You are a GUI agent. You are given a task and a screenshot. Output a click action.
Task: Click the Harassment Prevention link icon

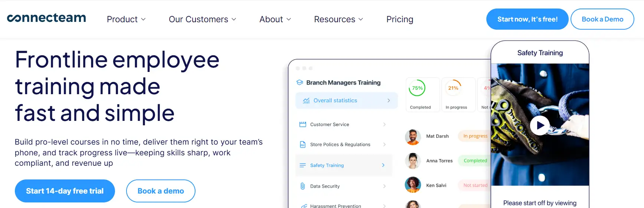pyautogui.click(x=304, y=206)
